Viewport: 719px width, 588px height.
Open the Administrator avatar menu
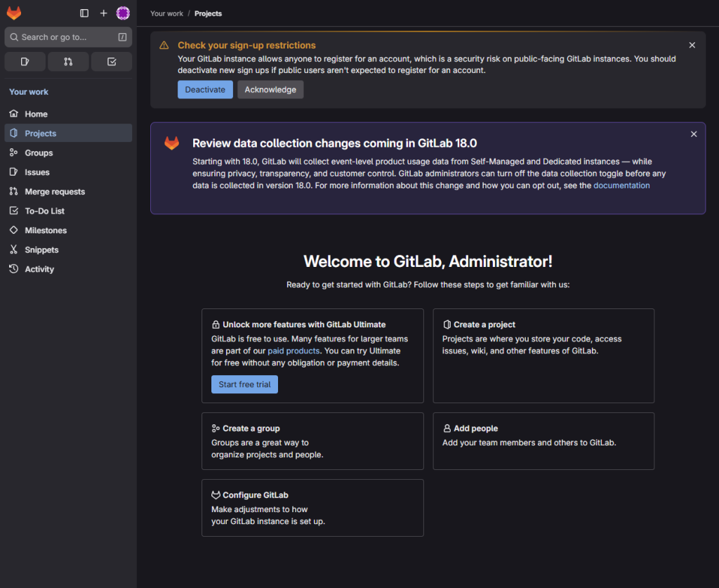123,13
